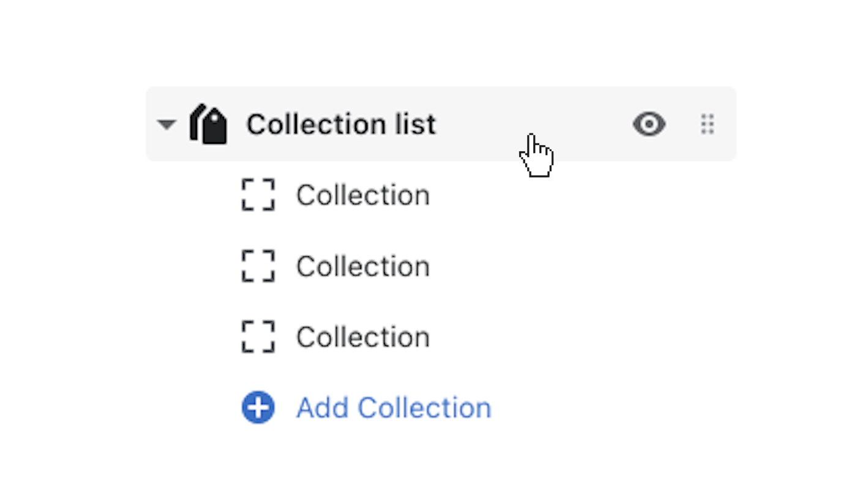Open the last Collection block in the list
The image size is (868, 503).
pos(362,337)
